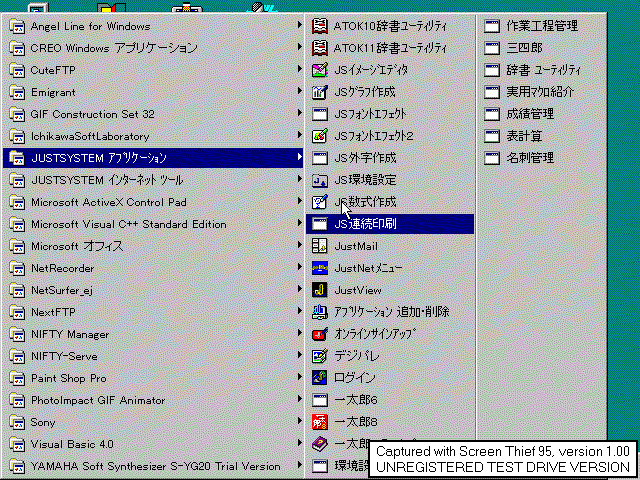640x480 pixels.
Task: Expand NetRecorder submenu arrow
Action: 299,267
